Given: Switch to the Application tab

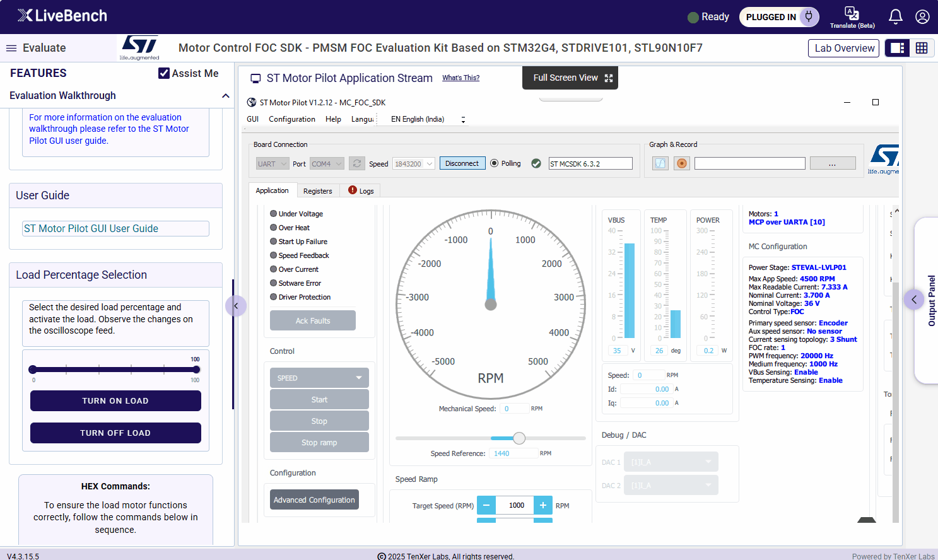Looking at the screenshot, I should 272,190.
